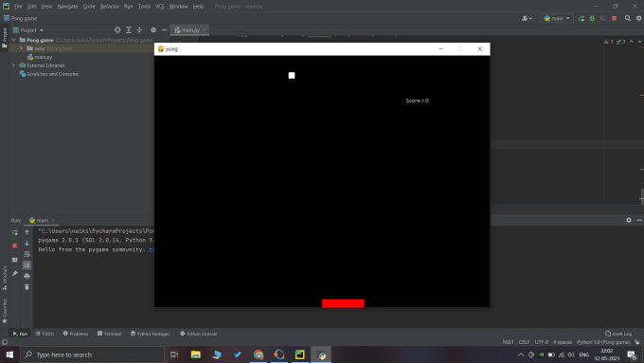Click Python 3.9 interpreter in status bar
The image size is (644, 363).
coord(603,342)
